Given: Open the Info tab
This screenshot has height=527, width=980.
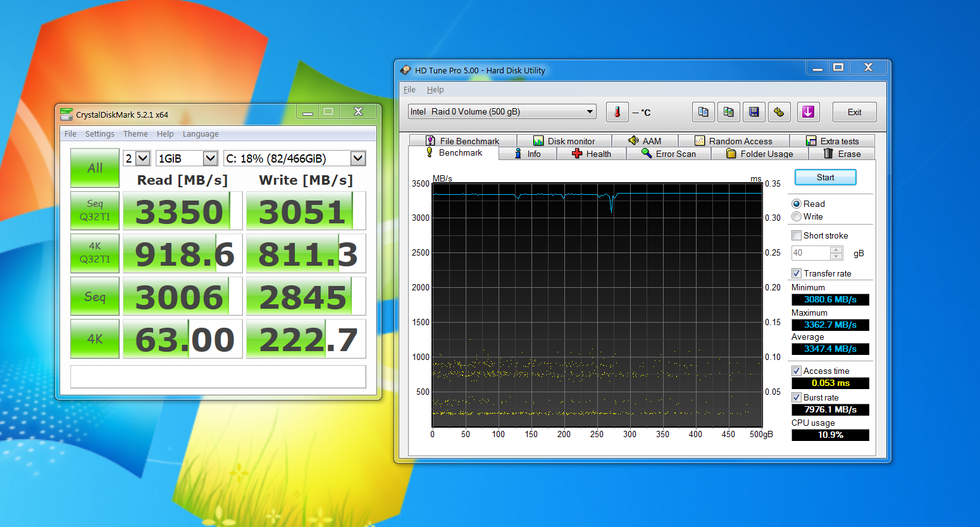Looking at the screenshot, I should point(528,154).
